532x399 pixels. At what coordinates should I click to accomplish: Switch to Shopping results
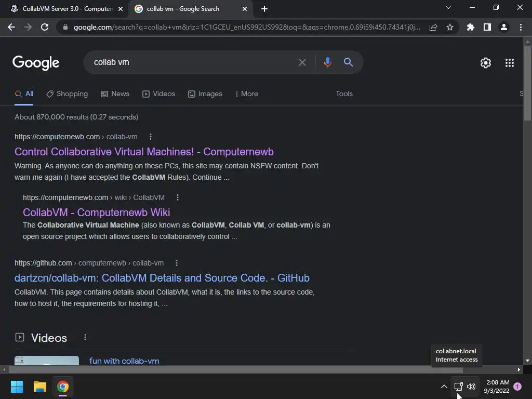point(67,94)
